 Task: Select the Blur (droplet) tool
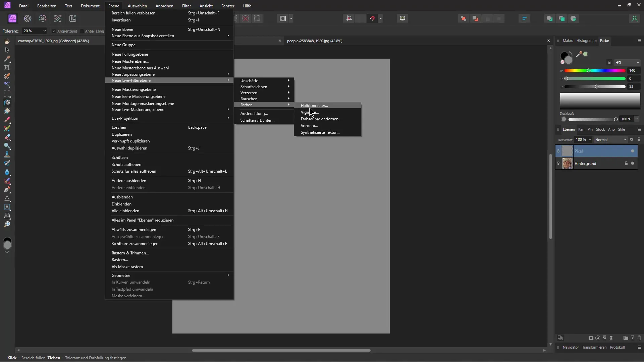7,172
